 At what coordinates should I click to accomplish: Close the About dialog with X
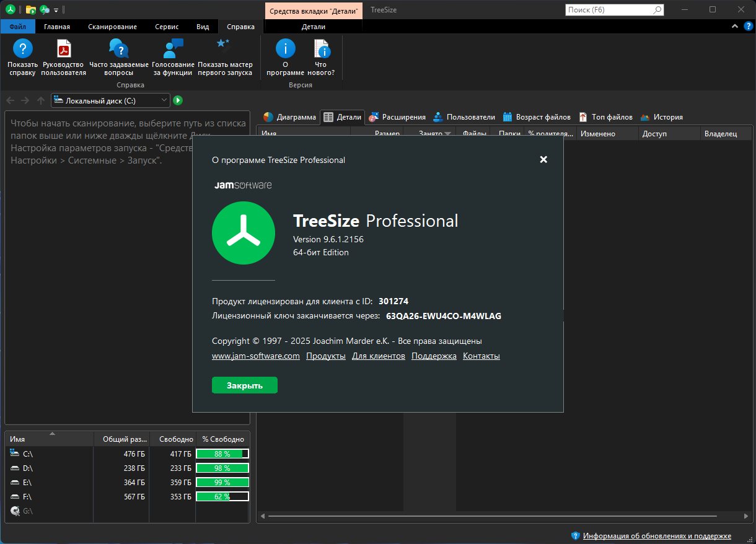(x=543, y=159)
